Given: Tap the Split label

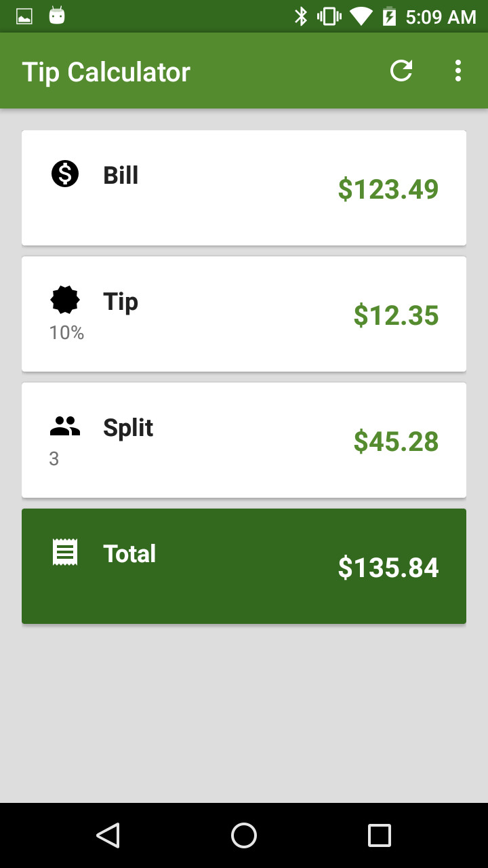Looking at the screenshot, I should click(128, 428).
